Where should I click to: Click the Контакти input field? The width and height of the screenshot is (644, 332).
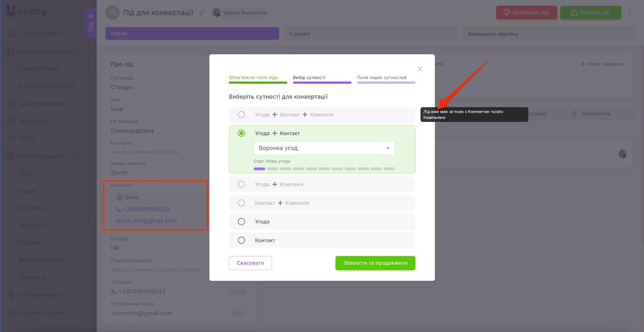145,152
